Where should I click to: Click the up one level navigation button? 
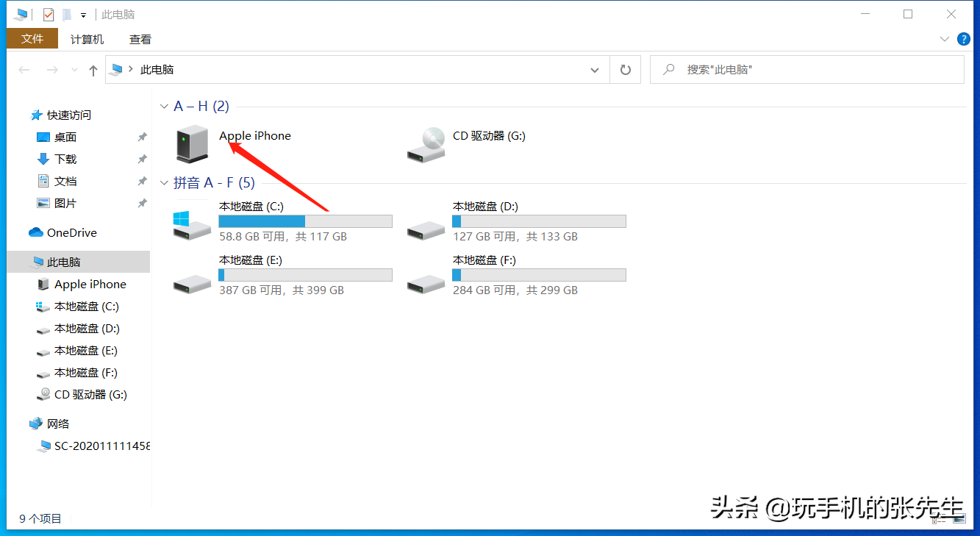pyautogui.click(x=92, y=69)
